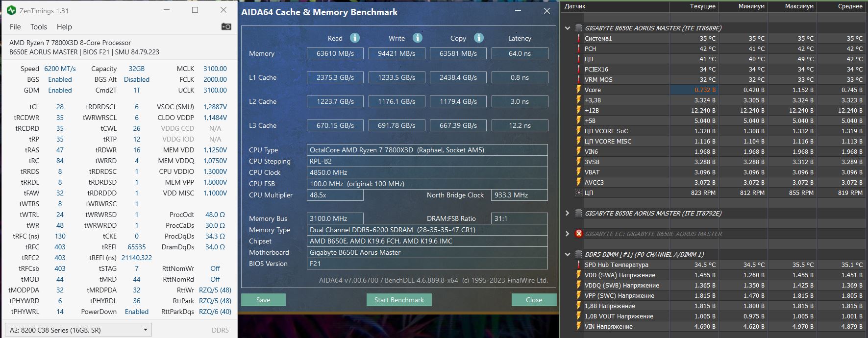This screenshot has width=868, height=338.
Task: Click the Memory Type DDR5-6200 SDRAM field
Action: click(427, 230)
